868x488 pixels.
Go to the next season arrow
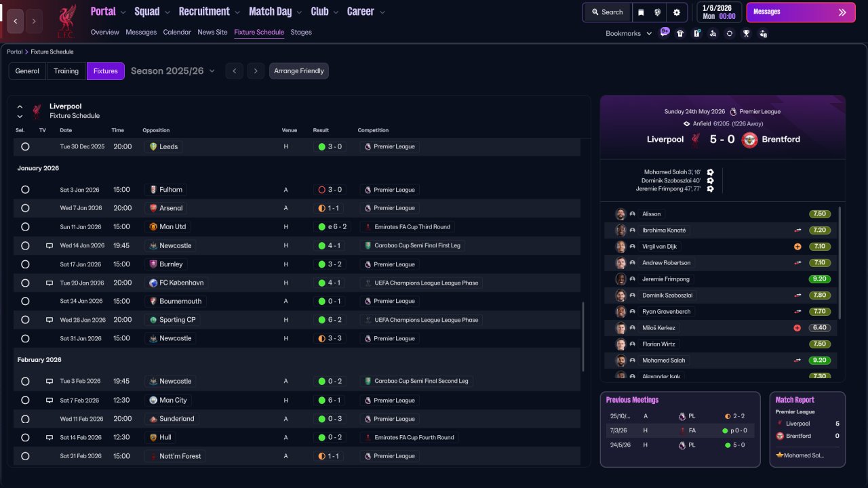(x=256, y=71)
